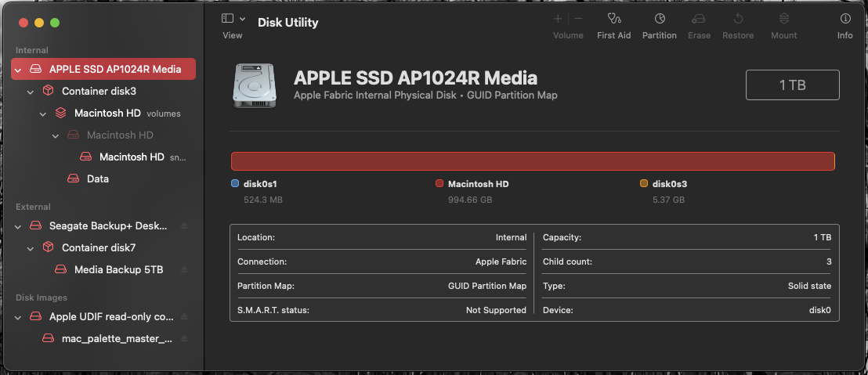
Task: Click the Erase toolbar icon
Action: click(699, 19)
